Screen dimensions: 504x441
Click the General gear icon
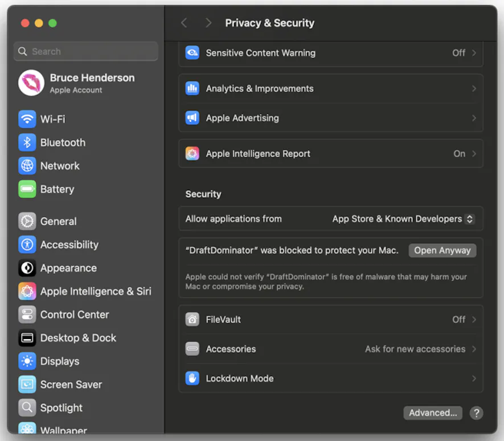[x=27, y=221]
